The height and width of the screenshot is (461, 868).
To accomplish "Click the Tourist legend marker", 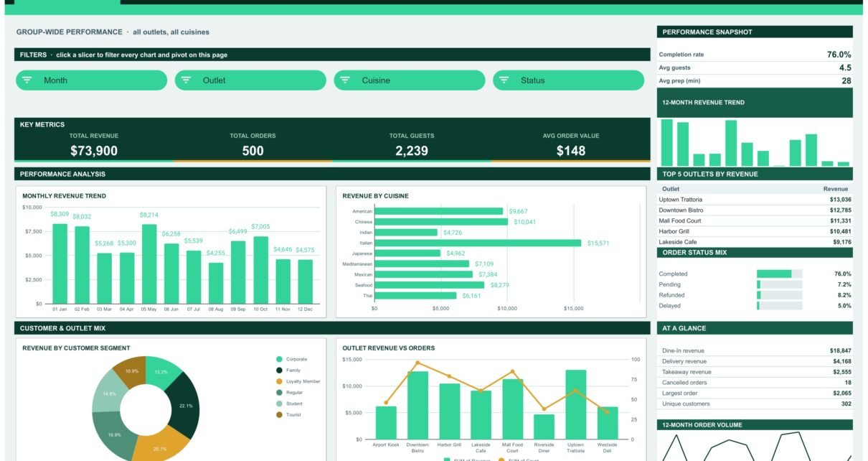I will pyautogui.click(x=279, y=414).
